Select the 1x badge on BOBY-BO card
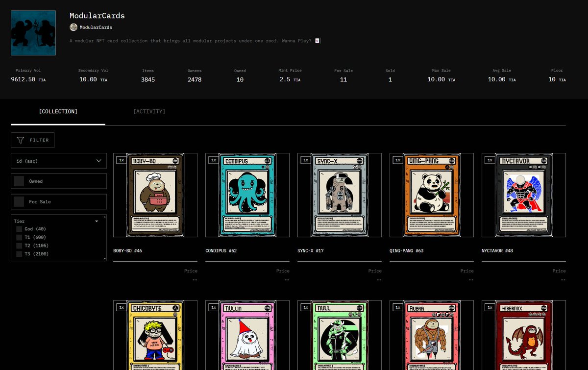The height and width of the screenshot is (370, 588). point(121,160)
